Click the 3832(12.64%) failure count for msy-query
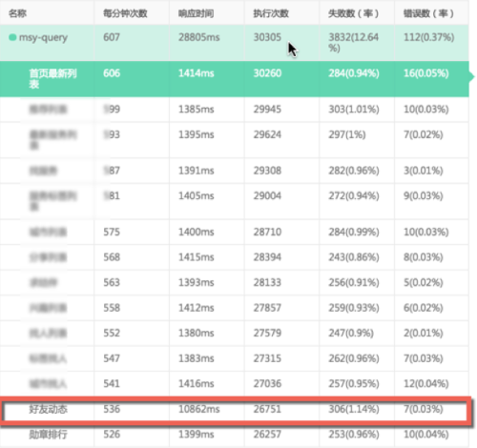The width and height of the screenshot is (477, 448). pyautogui.click(x=353, y=43)
